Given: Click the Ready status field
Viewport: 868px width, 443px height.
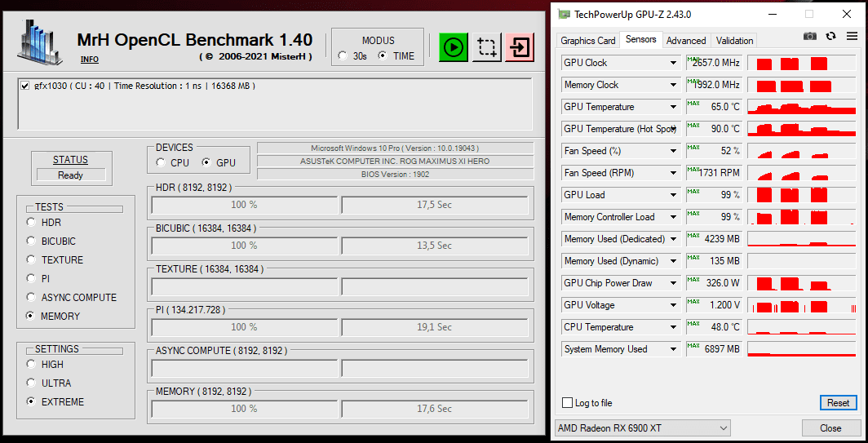Looking at the screenshot, I should (70, 175).
